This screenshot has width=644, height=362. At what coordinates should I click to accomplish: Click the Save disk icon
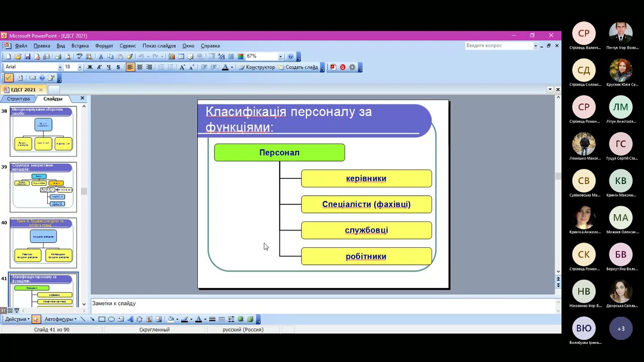pyautogui.click(x=28, y=56)
